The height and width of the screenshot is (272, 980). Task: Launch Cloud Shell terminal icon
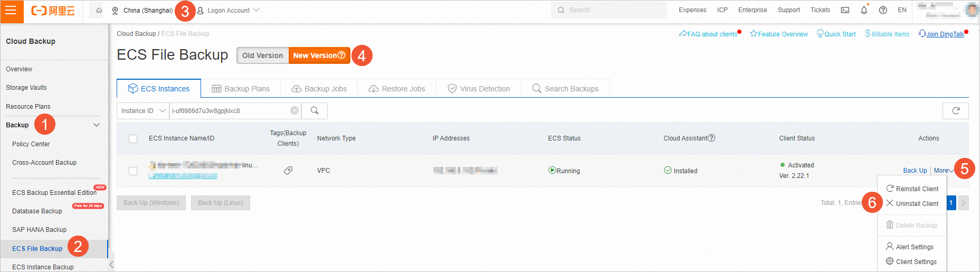point(845,10)
